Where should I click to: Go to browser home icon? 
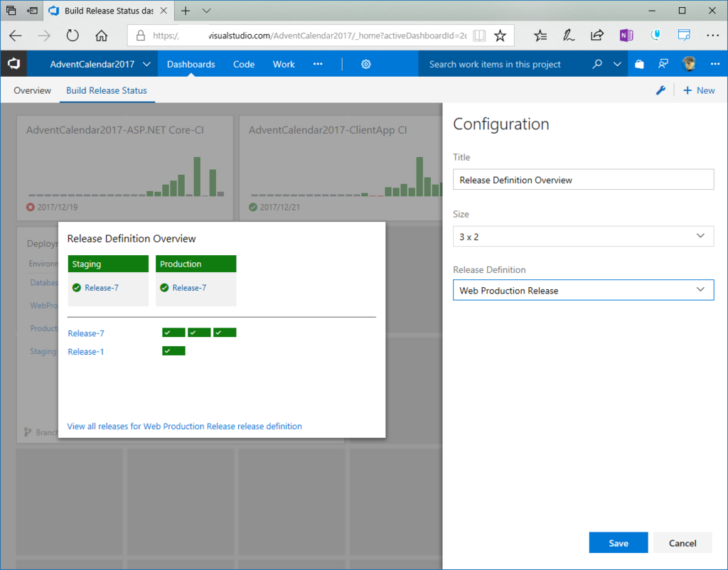[101, 36]
